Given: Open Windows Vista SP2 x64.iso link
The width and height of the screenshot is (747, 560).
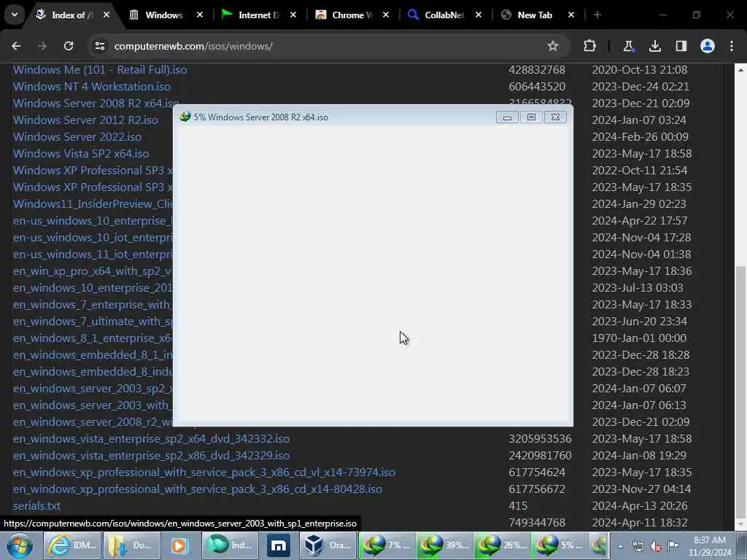Looking at the screenshot, I should click(x=81, y=153).
